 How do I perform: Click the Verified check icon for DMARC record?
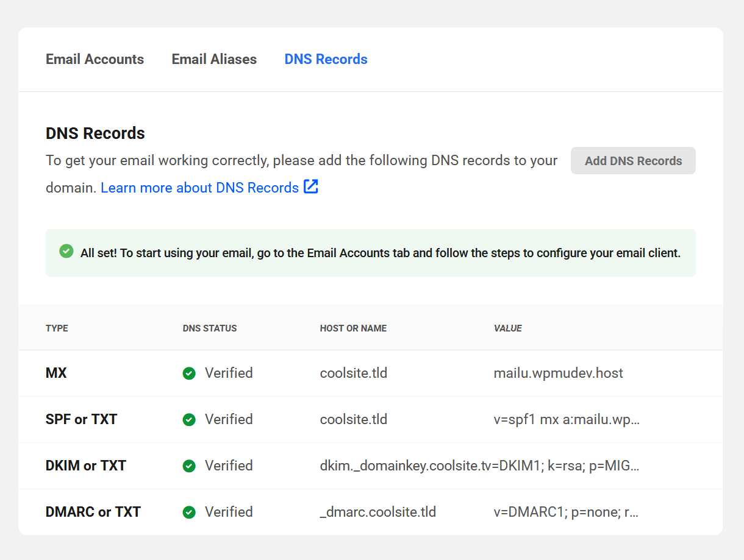189,512
